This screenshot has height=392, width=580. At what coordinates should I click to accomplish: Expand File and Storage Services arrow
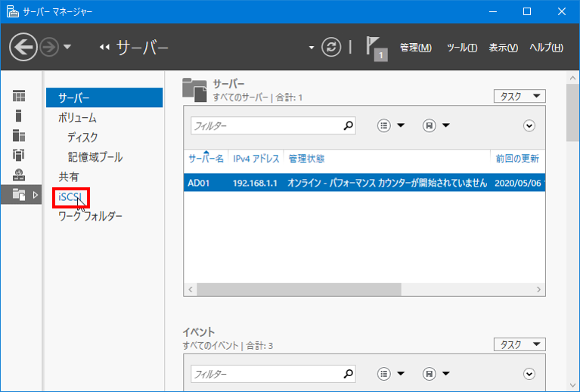point(36,195)
